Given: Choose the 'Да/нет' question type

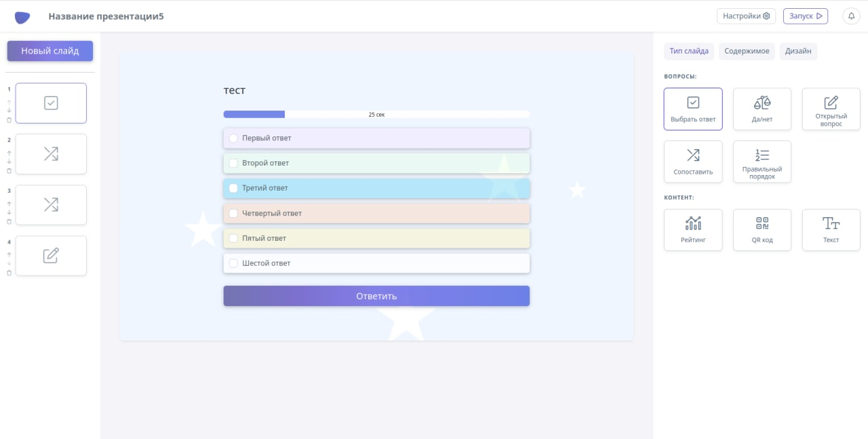Looking at the screenshot, I should (x=762, y=109).
